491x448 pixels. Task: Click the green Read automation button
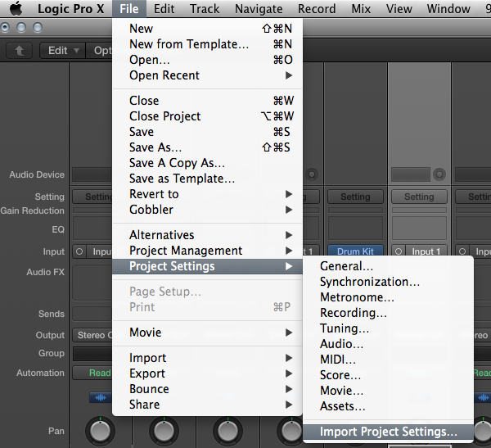point(92,373)
